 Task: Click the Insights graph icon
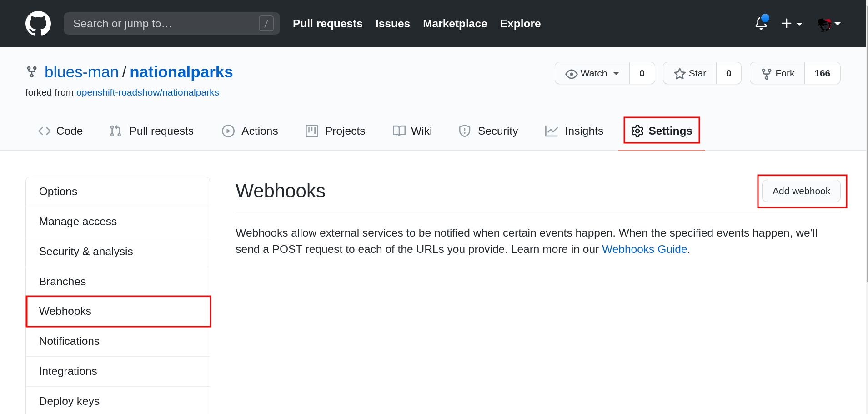(551, 131)
